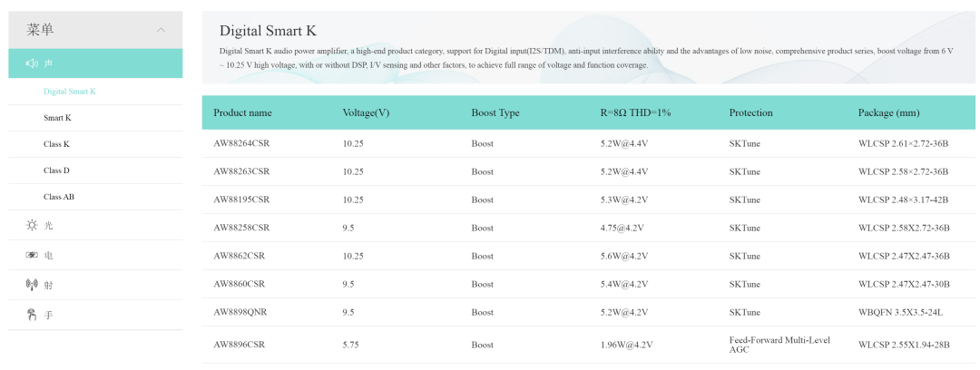The height and width of the screenshot is (370, 980).
Task: Select Digital Smart K submenu item
Action: click(69, 92)
